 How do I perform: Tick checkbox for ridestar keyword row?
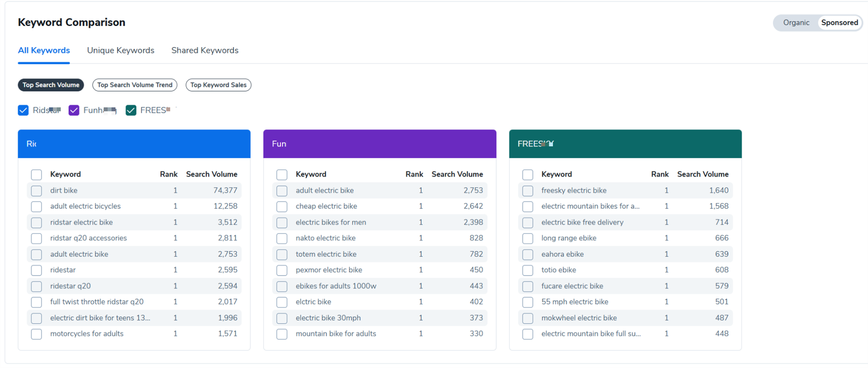point(37,270)
